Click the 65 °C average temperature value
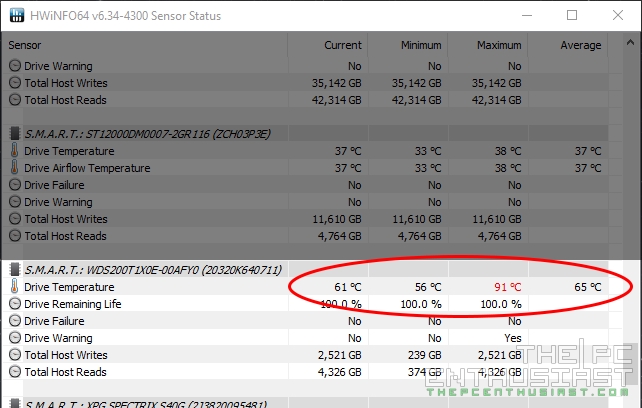 point(588,287)
